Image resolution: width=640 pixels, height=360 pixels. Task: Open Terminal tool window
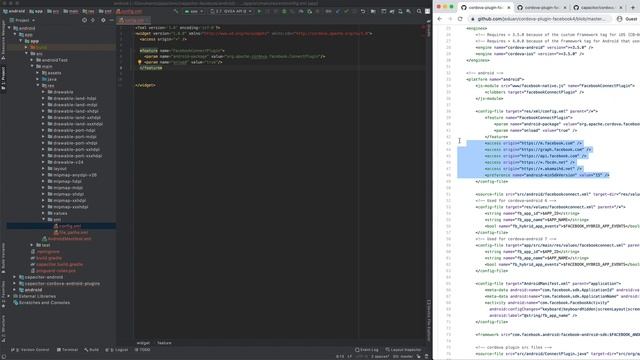tap(67, 350)
